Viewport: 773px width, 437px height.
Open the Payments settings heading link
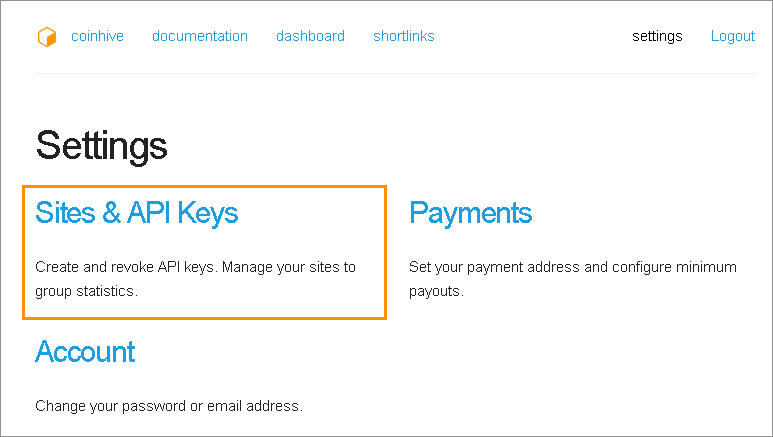pyautogui.click(x=471, y=213)
